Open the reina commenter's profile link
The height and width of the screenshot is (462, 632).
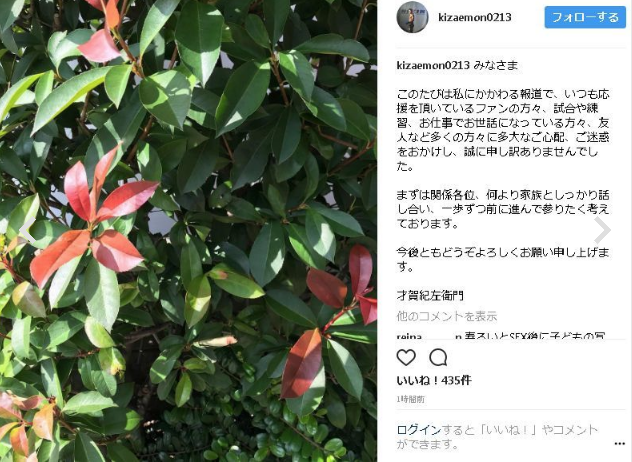(x=409, y=336)
